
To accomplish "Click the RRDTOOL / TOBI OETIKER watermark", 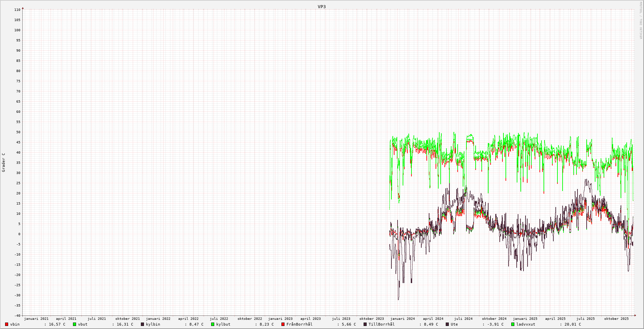I will tap(641, 20).
